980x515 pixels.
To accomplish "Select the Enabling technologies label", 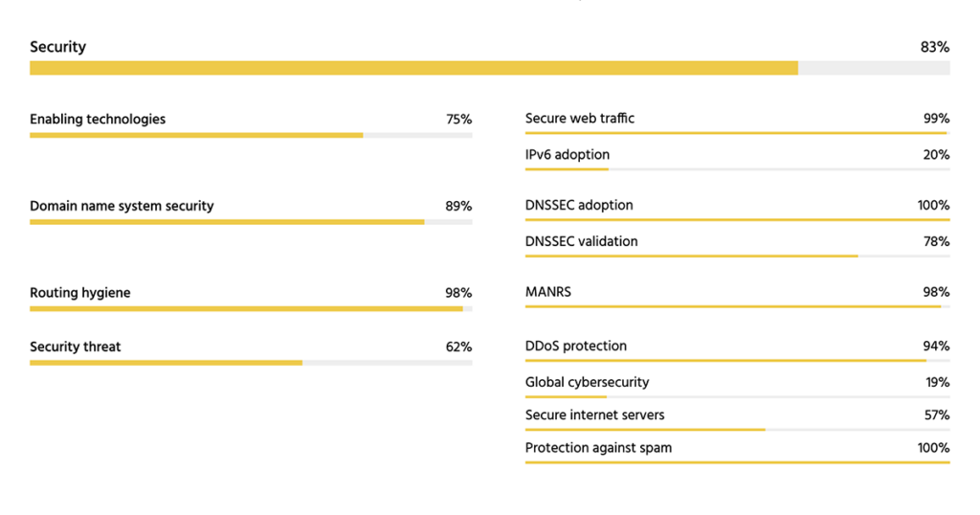I will 98,120.
